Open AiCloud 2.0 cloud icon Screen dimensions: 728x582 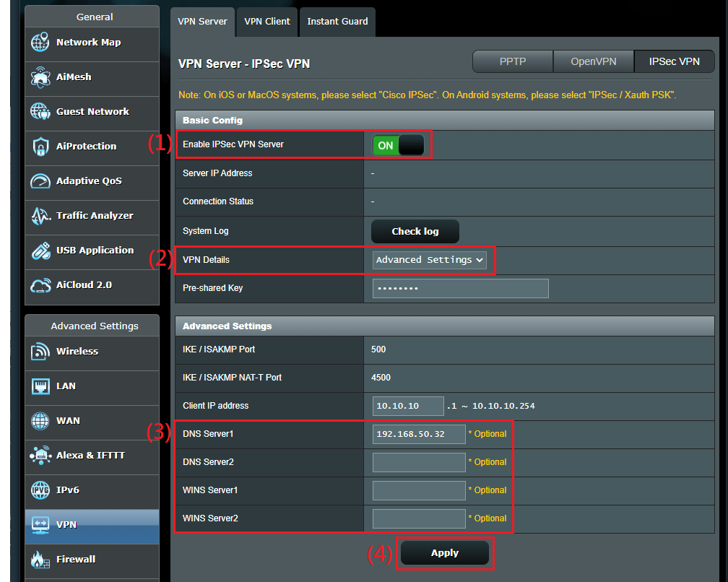pyautogui.click(x=40, y=285)
